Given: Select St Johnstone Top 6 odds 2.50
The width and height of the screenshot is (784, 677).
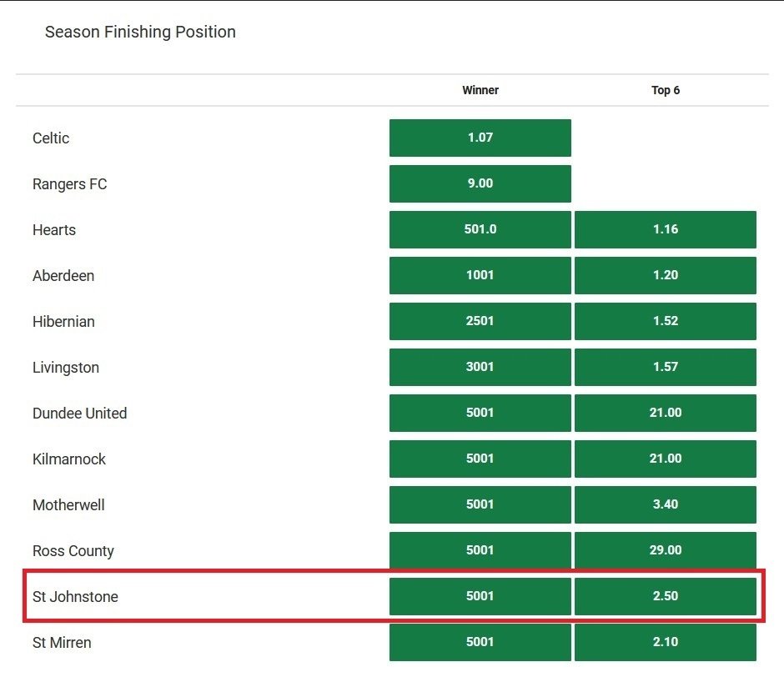Looking at the screenshot, I should 665,596.
